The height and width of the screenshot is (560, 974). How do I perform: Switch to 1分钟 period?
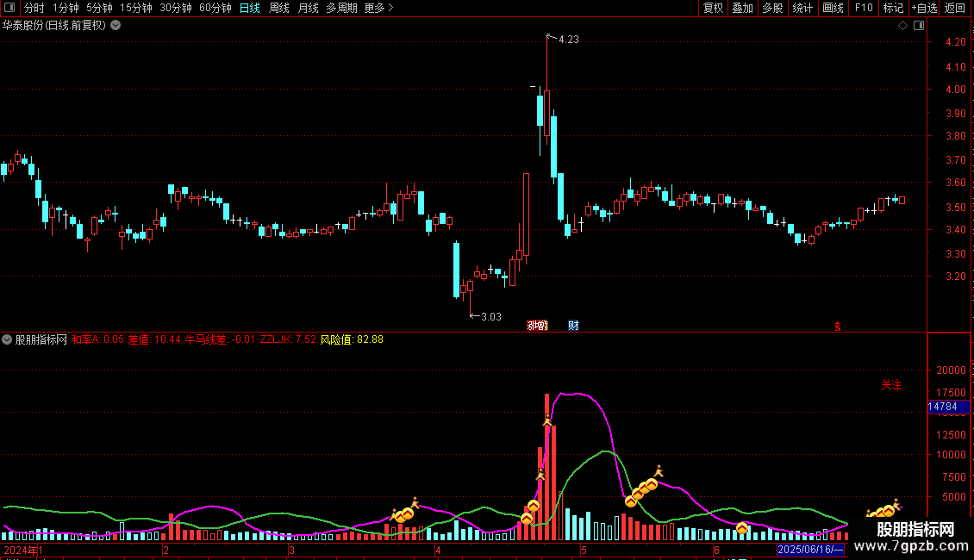tap(66, 8)
